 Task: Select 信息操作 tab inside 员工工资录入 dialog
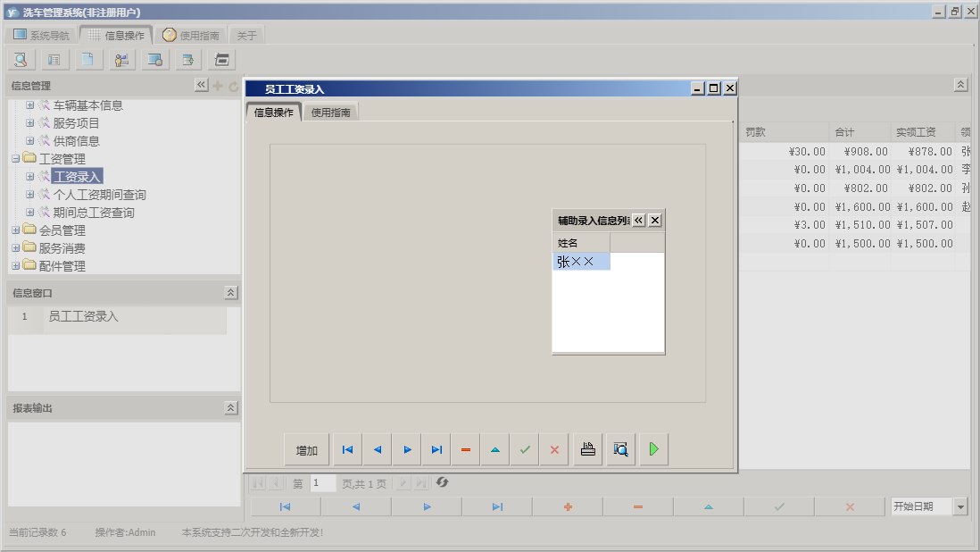tap(274, 113)
